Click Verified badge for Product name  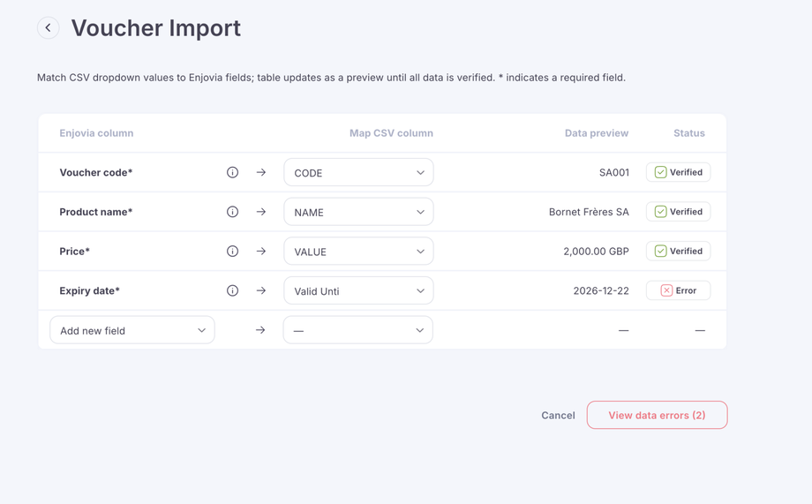[678, 212]
